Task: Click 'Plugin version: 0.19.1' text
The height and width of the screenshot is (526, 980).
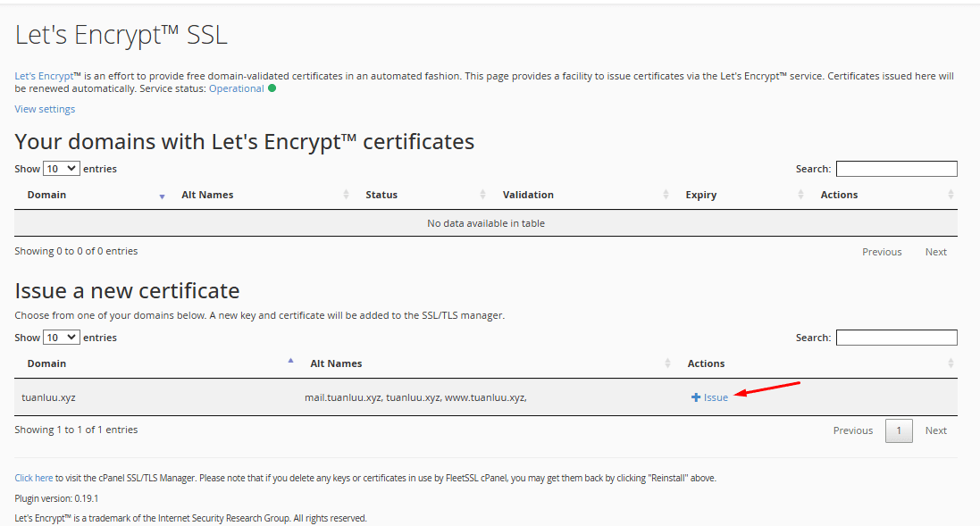Action: click(56, 498)
